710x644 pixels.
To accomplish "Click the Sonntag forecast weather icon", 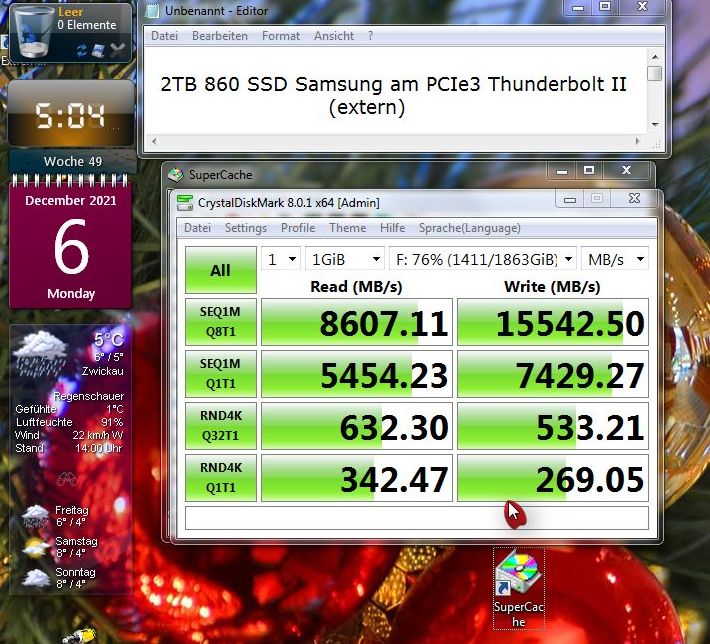I will point(35,578).
